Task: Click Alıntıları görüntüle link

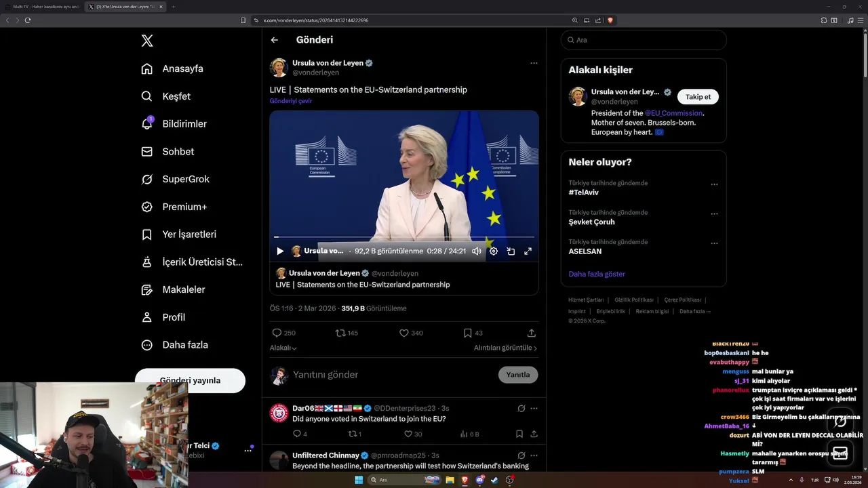Action: (505, 348)
